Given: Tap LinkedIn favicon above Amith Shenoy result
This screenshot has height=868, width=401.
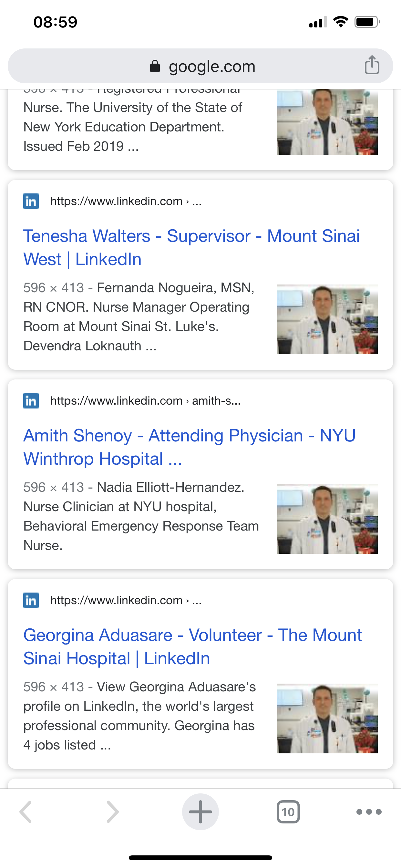Looking at the screenshot, I should point(31,401).
